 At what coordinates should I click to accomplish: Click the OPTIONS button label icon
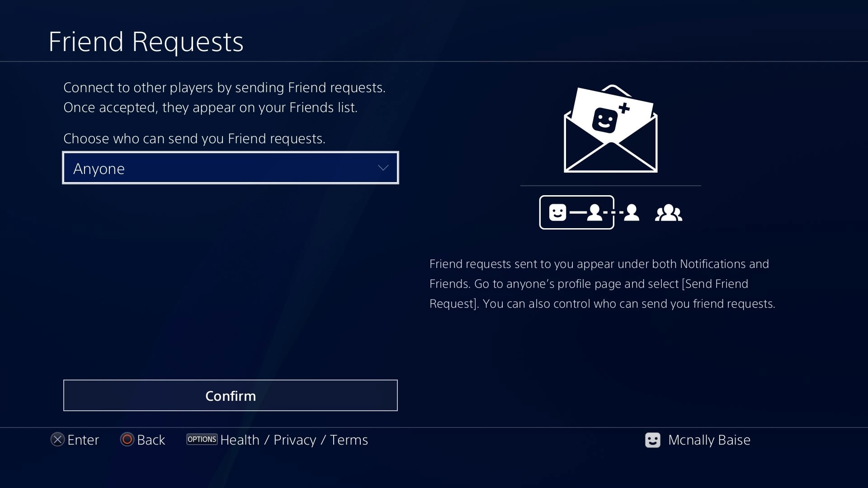point(202,439)
